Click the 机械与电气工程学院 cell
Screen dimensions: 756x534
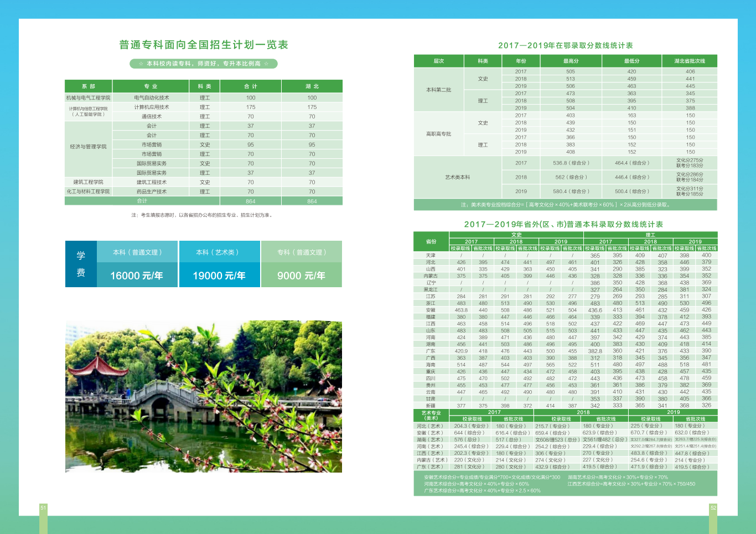click(x=89, y=98)
